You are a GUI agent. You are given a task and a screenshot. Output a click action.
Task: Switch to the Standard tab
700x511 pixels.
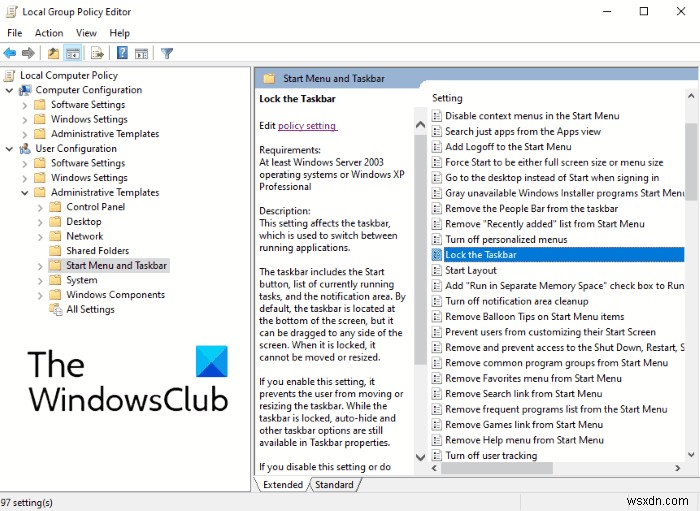(x=334, y=485)
